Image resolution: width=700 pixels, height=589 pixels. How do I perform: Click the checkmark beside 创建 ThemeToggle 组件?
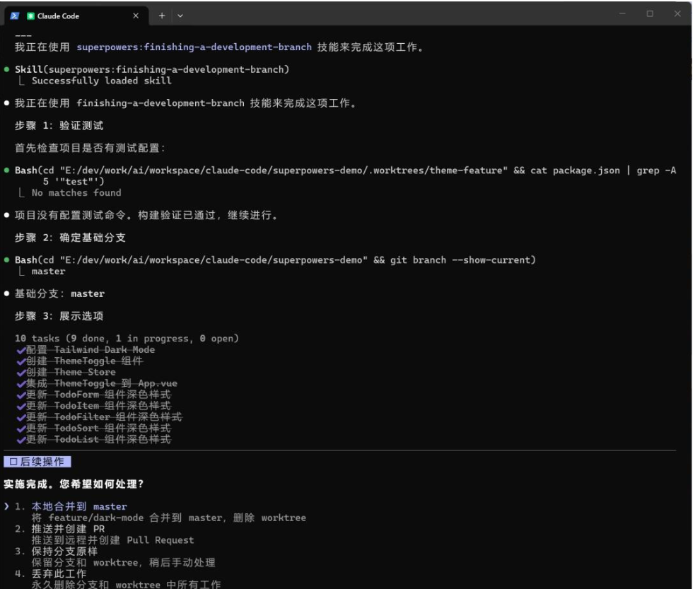[21, 361]
